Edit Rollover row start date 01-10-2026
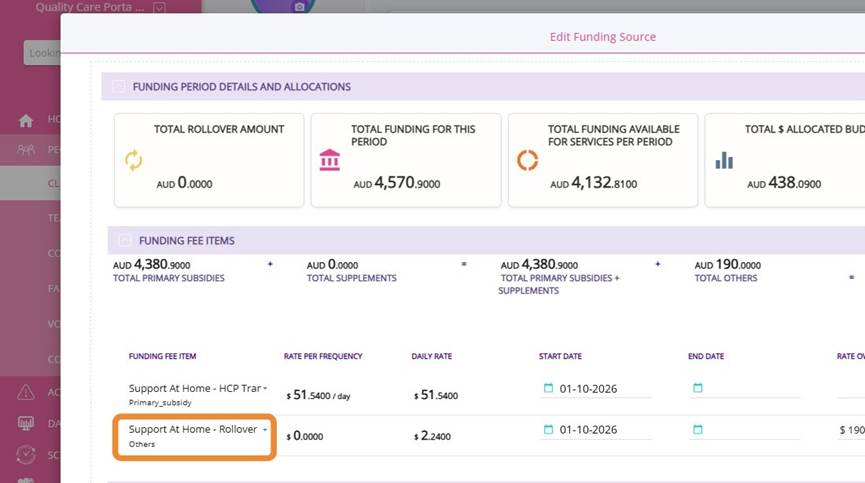The height and width of the screenshot is (483, 865). (588, 430)
